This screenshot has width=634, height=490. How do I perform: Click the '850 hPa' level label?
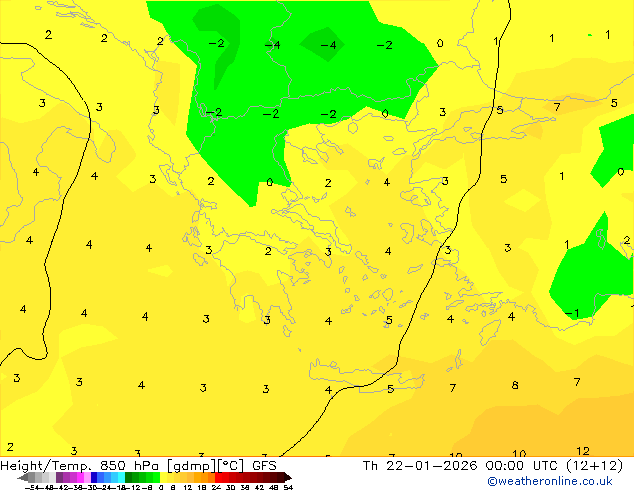pyautogui.click(x=131, y=466)
